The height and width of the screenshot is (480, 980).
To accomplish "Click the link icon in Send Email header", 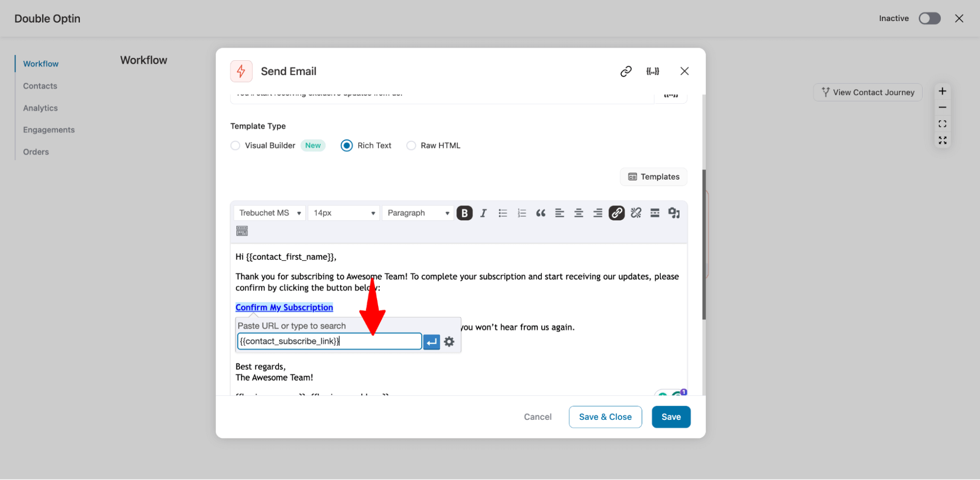I will click(626, 72).
